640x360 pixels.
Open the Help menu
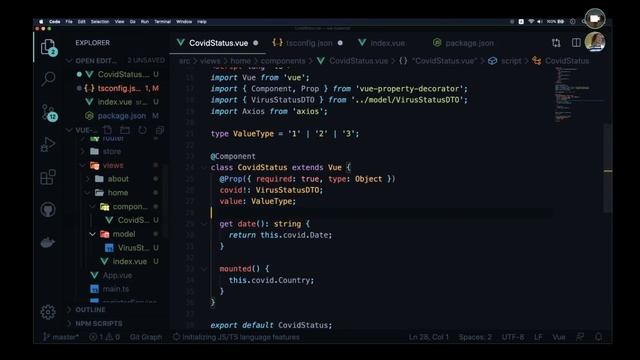pyautogui.click(x=202, y=22)
